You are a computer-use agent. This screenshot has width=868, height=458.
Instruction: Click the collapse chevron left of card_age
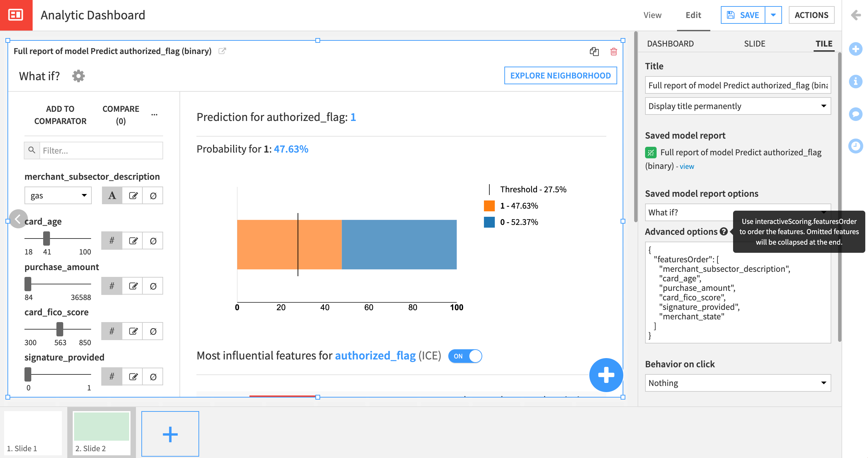tap(18, 219)
